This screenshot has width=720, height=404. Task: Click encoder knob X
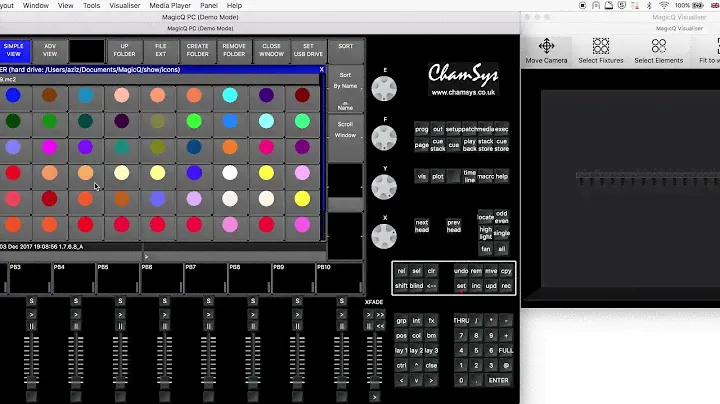point(383,236)
